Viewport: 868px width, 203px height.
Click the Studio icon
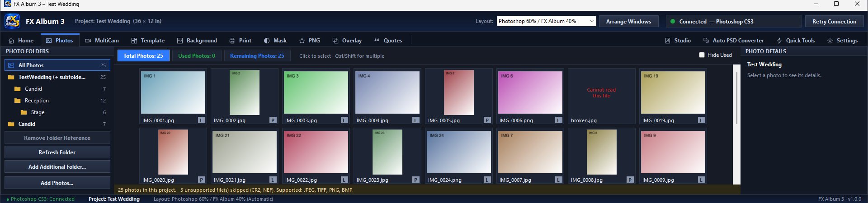668,41
